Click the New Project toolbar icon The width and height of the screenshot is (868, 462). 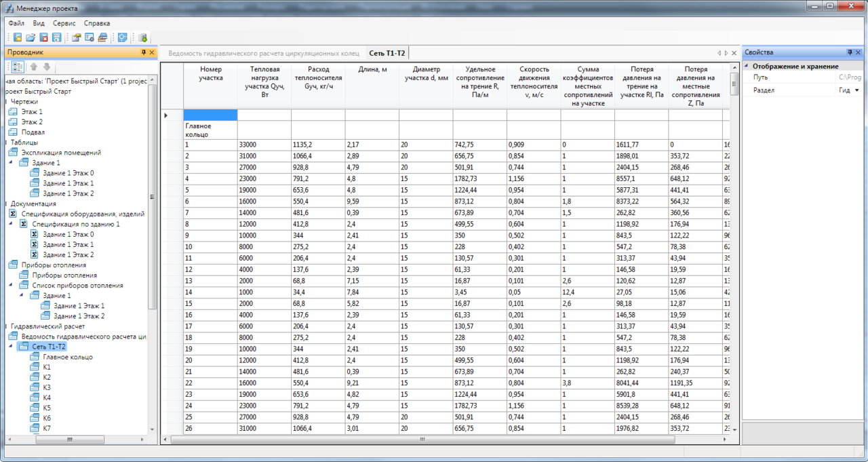tap(18, 37)
